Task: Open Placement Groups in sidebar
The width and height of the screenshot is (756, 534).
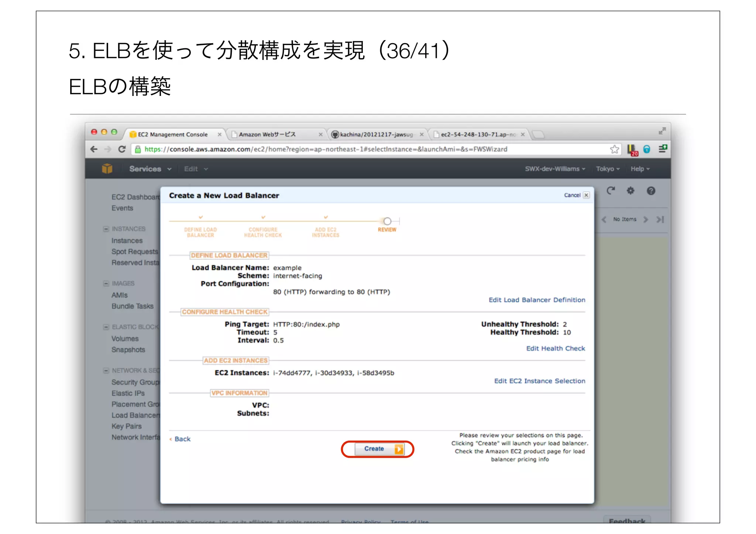Action: pos(135,404)
